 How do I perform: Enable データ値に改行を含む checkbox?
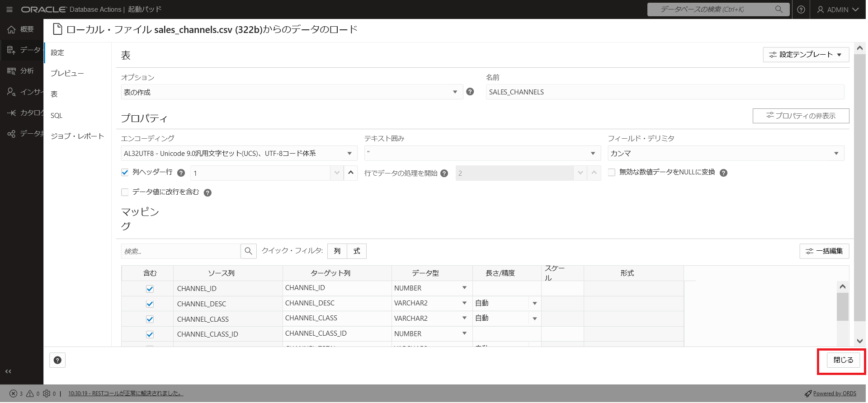[x=125, y=192]
